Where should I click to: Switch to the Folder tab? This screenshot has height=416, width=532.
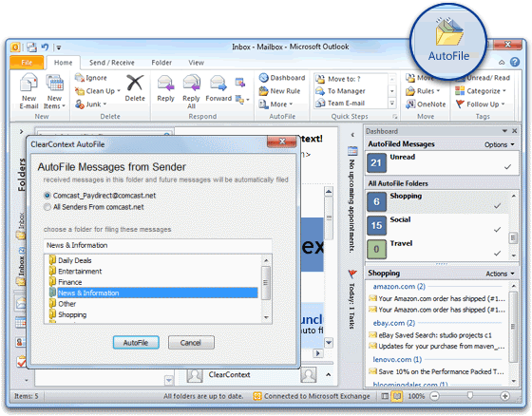161,63
